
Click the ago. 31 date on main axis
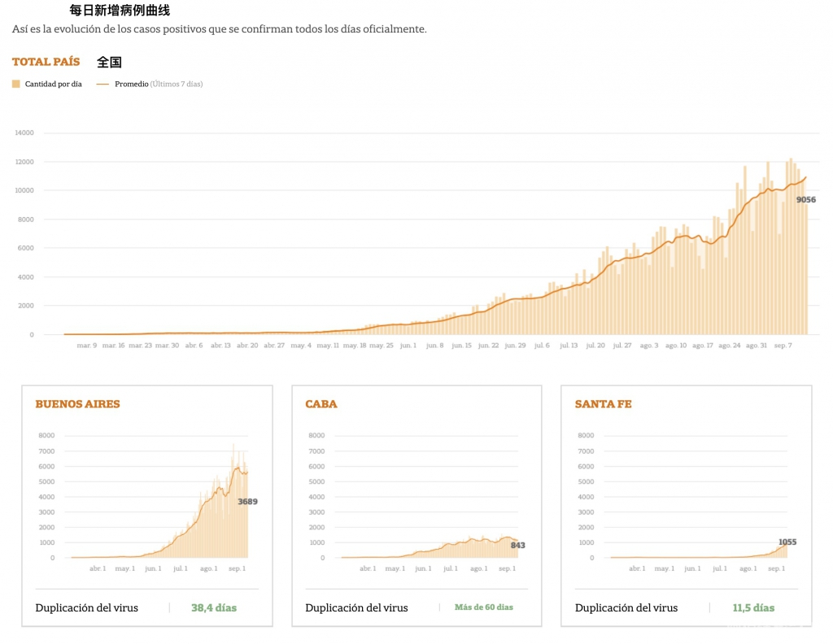(756, 346)
